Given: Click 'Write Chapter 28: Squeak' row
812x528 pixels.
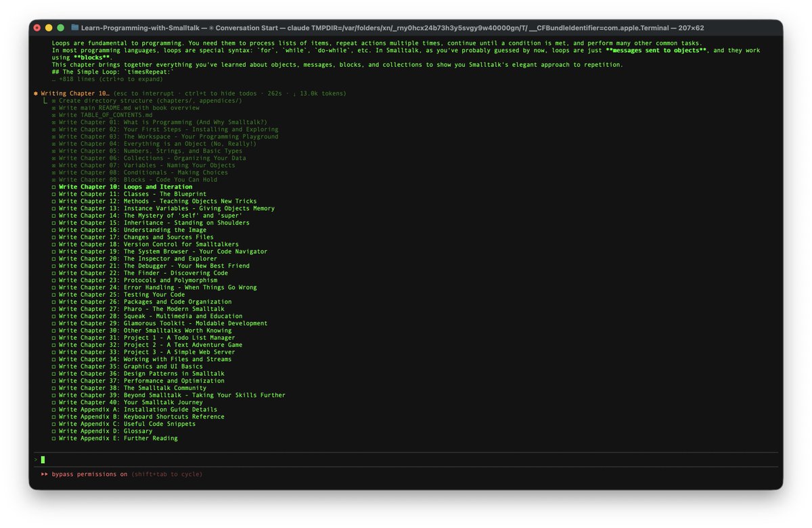Looking at the screenshot, I should pos(146,316).
